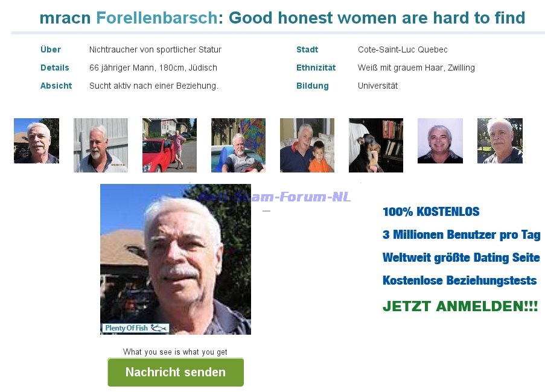This screenshot has width=545, height=392.
Task: Click the 100% KOSTENLOS promo text
Action: 431,212
